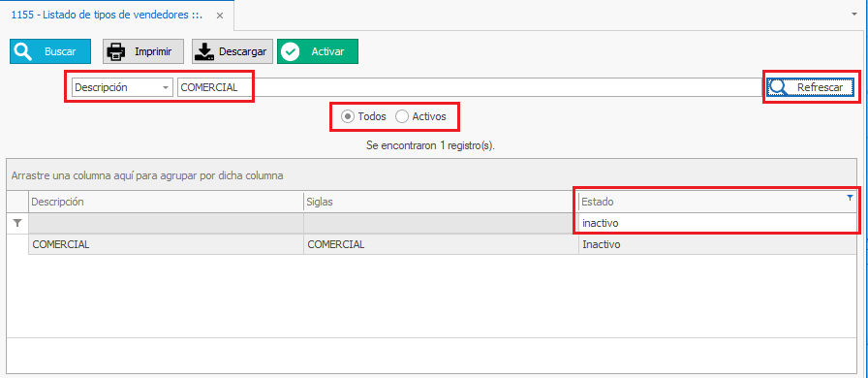Open the tab list dropdown arrow at top right
Image resolution: width=868 pixels, height=378 pixels.
(x=854, y=15)
